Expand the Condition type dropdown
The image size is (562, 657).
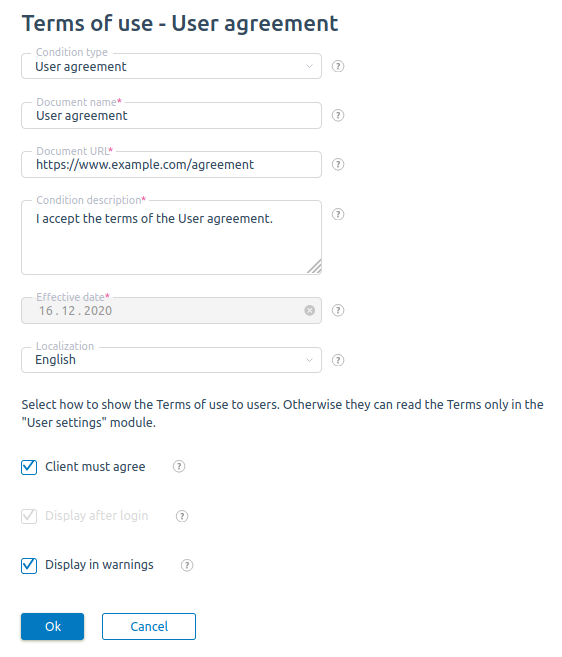[x=171, y=66]
